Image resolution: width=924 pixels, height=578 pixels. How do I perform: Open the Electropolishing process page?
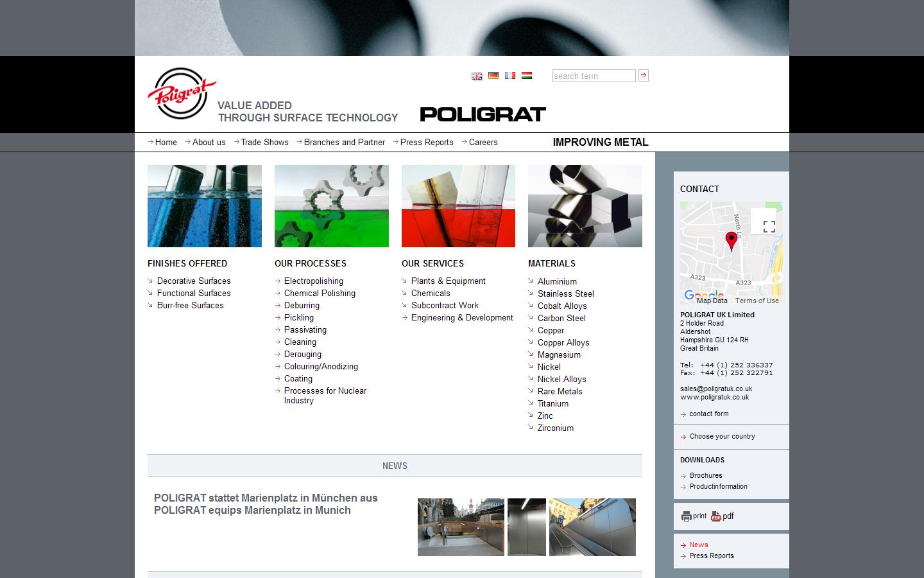[x=314, y=281]
